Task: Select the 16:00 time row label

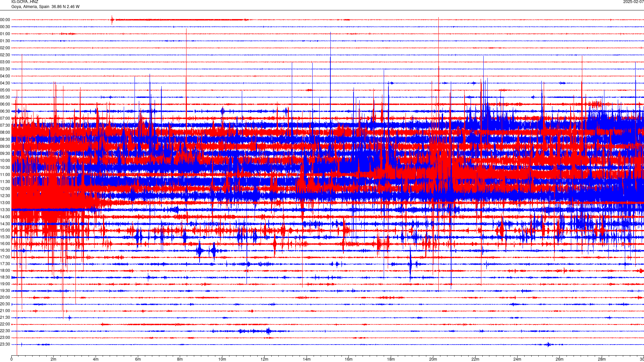Action: [5, 244]
